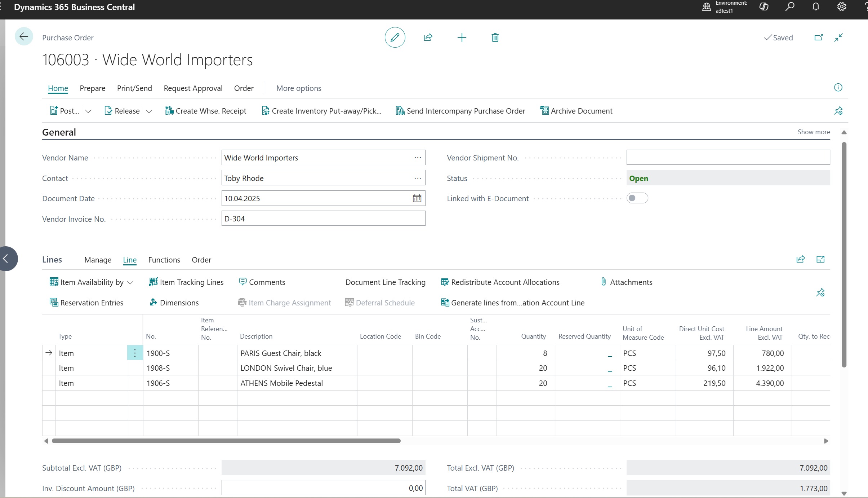Delete order with trash icon
Screen dimensions: 868x498
[x=495, y=38]
